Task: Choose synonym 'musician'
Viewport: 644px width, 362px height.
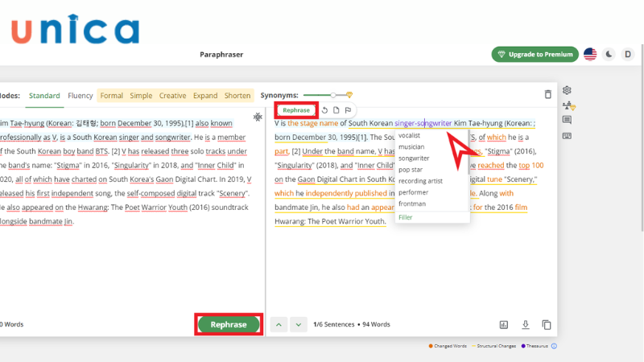Action: (x=411, y=146)
